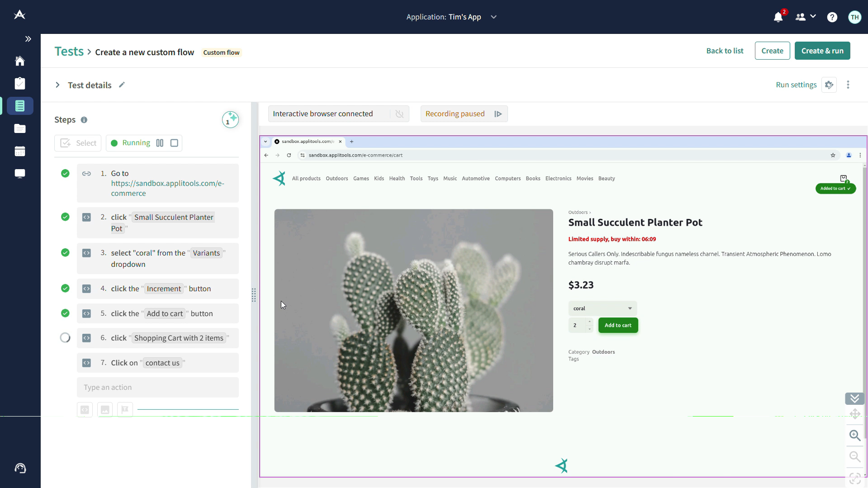Screen dimensions: 868x488
Task: Toggle Select mode for the steps list
Action: coord(77,143)
